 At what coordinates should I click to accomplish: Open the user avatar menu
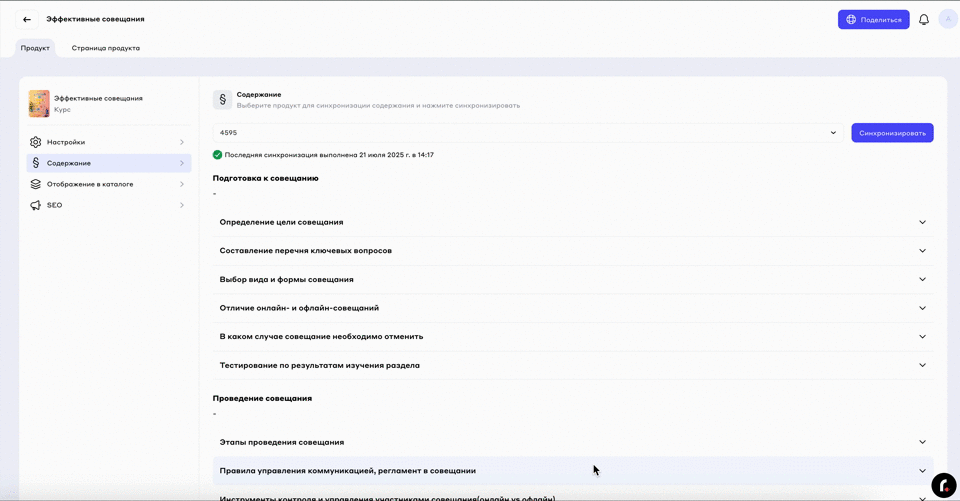[946, 19]
